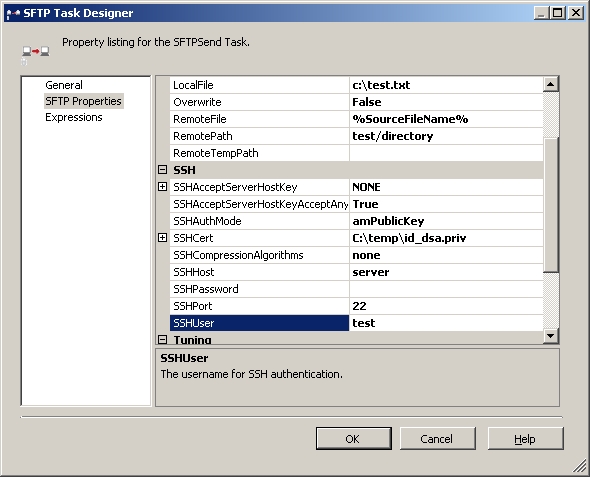Screen dimensions: 590x477
Task: Click the C:\temp\id_dsa.priv value
Action: click(446, 238)
